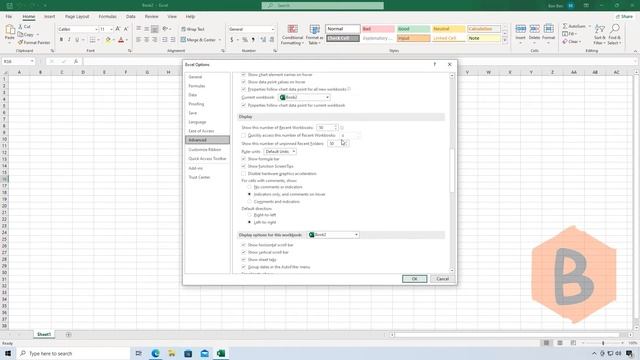Click the Microsoft Edge taskbar icon
Screen dimensions: 640x360
coord(156,353)
